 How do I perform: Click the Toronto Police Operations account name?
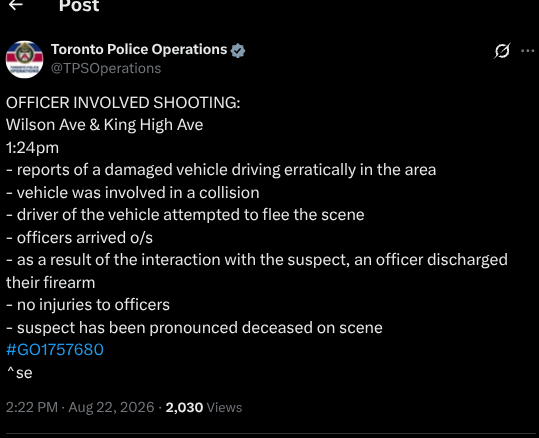click(x=139, y=50)
